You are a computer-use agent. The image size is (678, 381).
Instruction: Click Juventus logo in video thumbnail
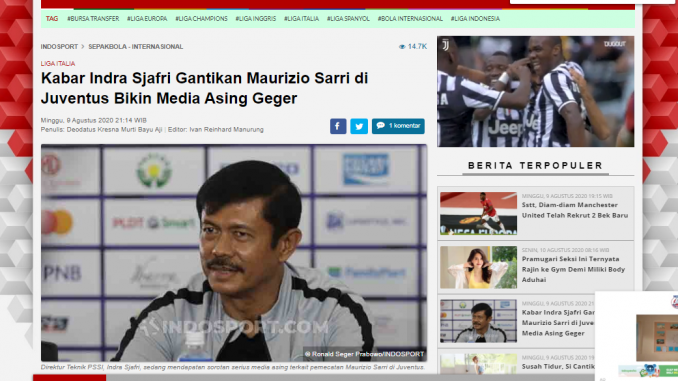[x=445, y=45]
